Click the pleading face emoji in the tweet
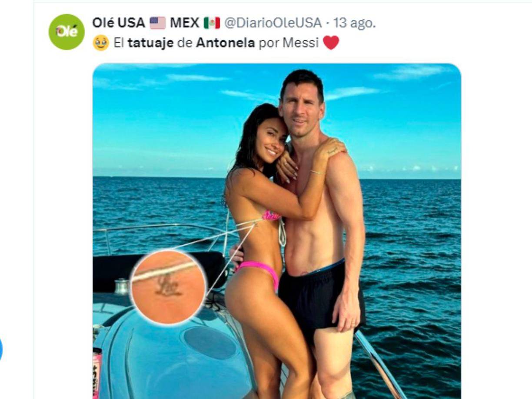The height and width of the screenshot is (399, 532). pos(101,44)
